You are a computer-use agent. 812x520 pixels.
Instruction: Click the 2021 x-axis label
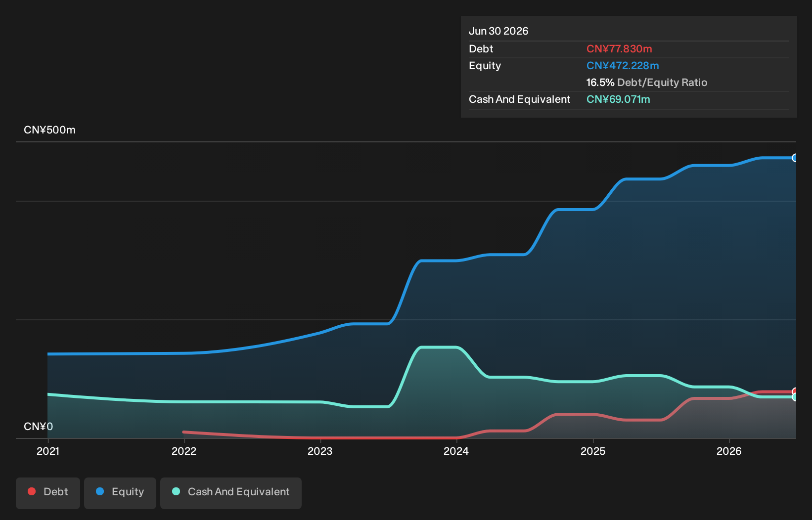pos(48,451)
